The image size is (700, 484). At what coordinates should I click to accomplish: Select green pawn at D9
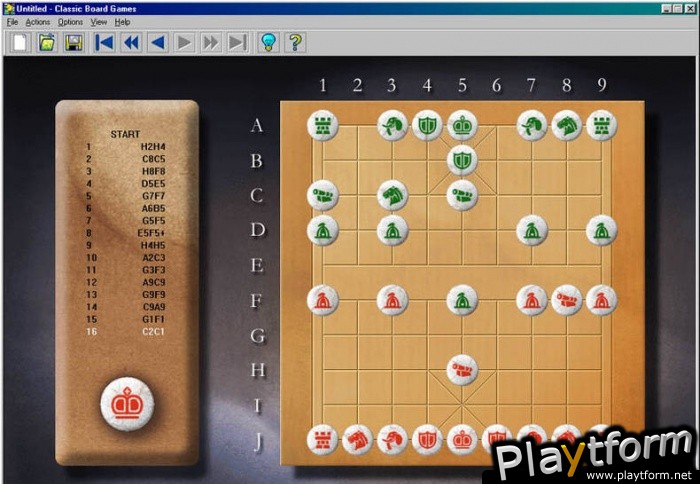601,230
